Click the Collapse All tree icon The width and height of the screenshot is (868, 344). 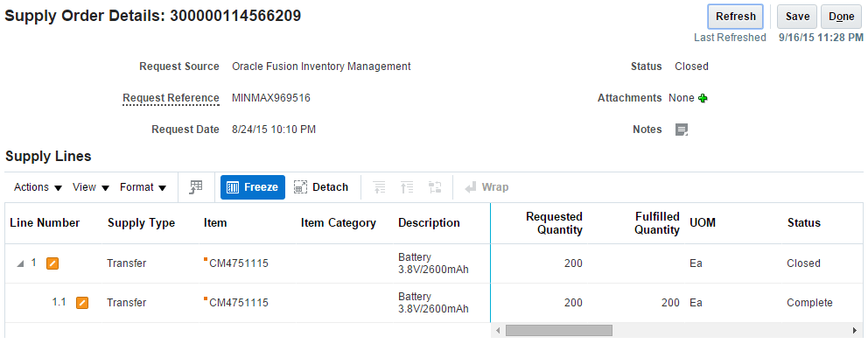click(x=379, y=187)
